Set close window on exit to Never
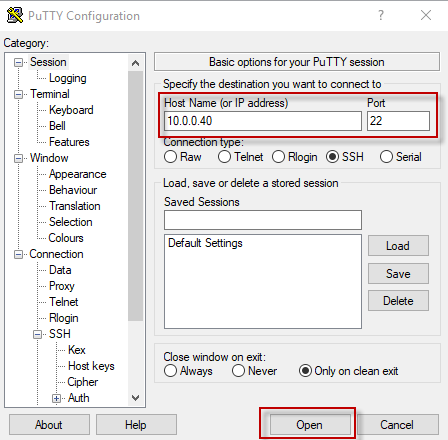 point(238,371)
